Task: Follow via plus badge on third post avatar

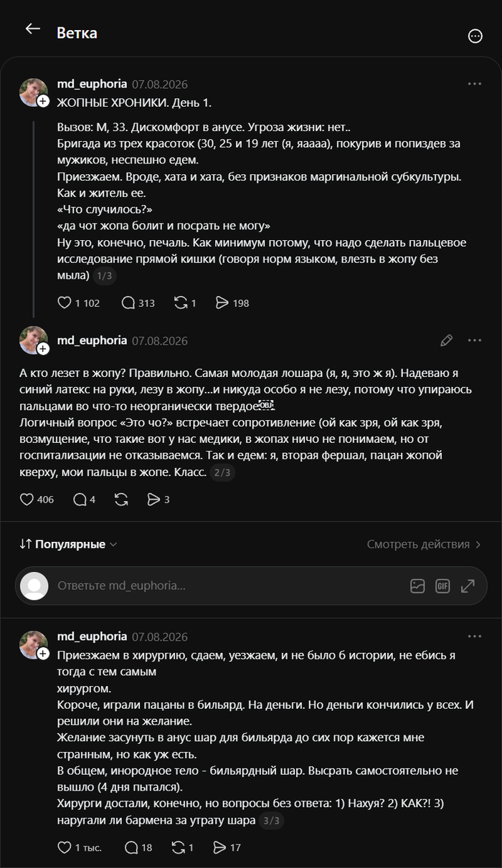Action: coord(43,654)
